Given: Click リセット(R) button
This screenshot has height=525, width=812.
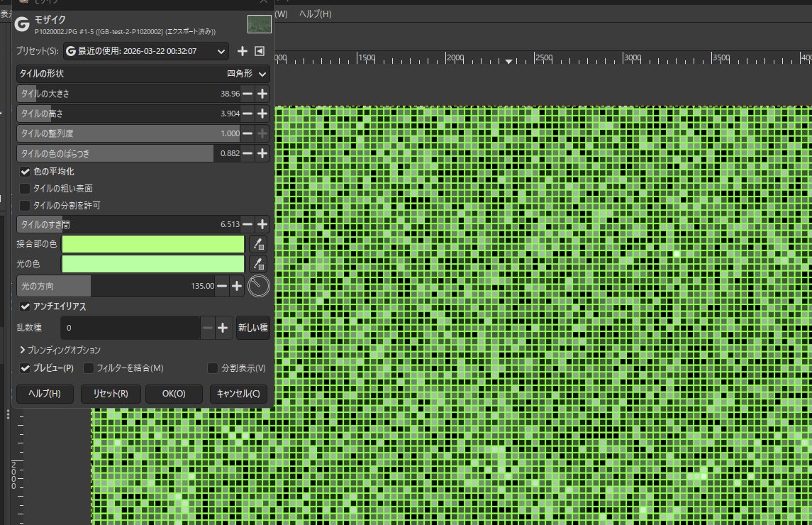Looking at the screenshot, I should [x=111, y=394].
